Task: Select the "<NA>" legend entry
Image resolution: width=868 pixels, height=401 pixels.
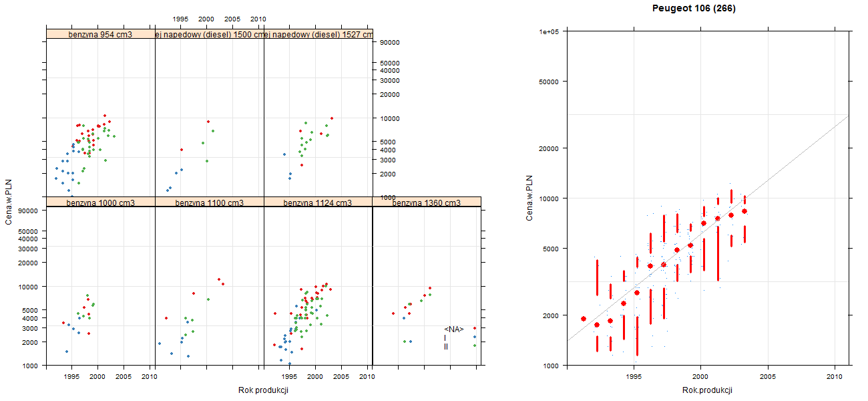Action: 454,329
